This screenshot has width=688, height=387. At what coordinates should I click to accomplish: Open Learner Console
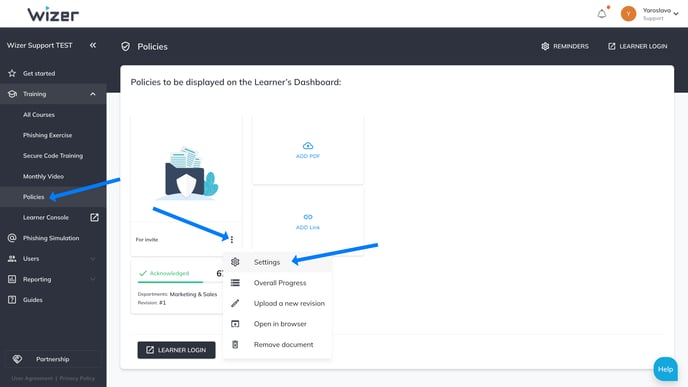point(46,218)
